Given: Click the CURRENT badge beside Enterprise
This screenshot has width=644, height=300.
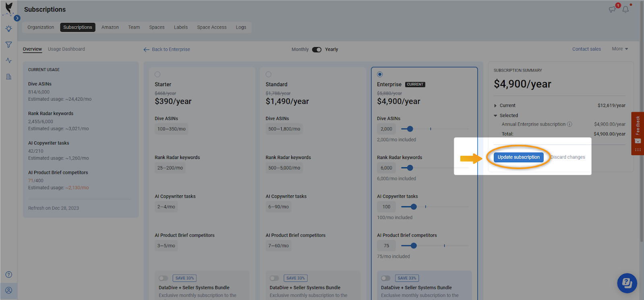Looking at the screenshot, I should pyautogui.click(x=415, y=85).
